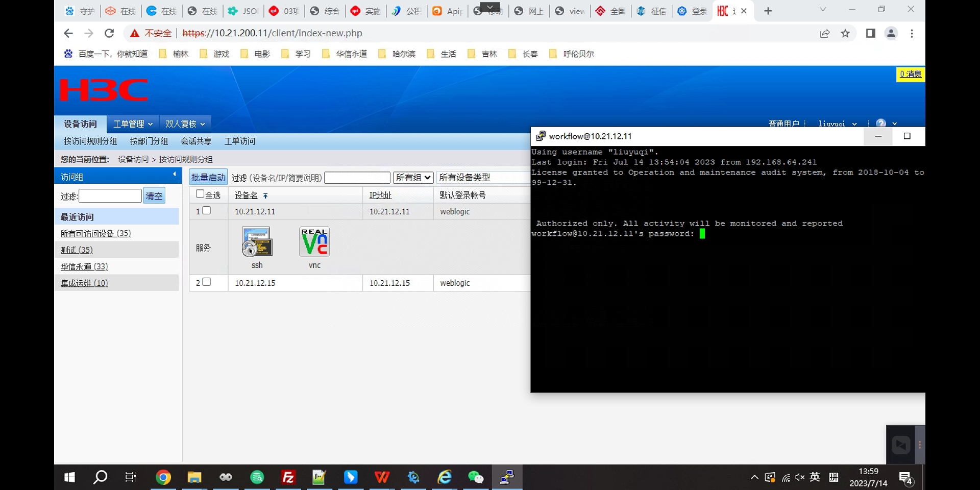Open a new browser tab

pyautogui.click(x=768, y=11)
